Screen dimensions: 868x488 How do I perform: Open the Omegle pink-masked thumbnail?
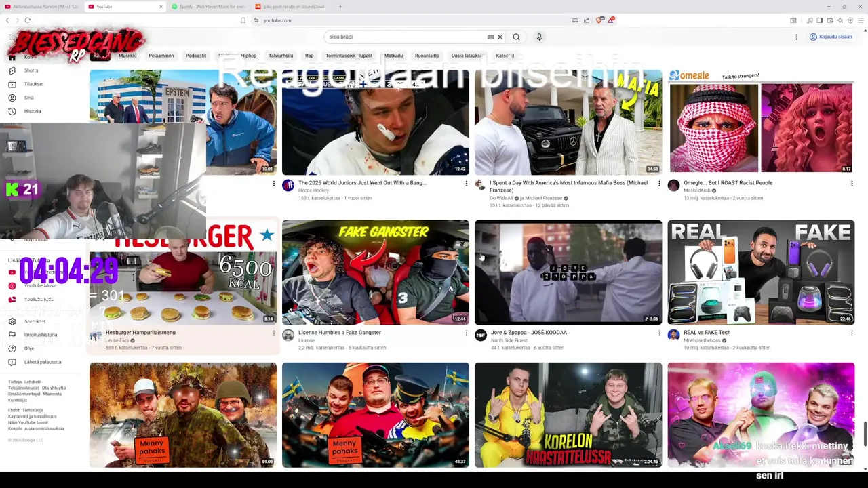click(761, 122)
